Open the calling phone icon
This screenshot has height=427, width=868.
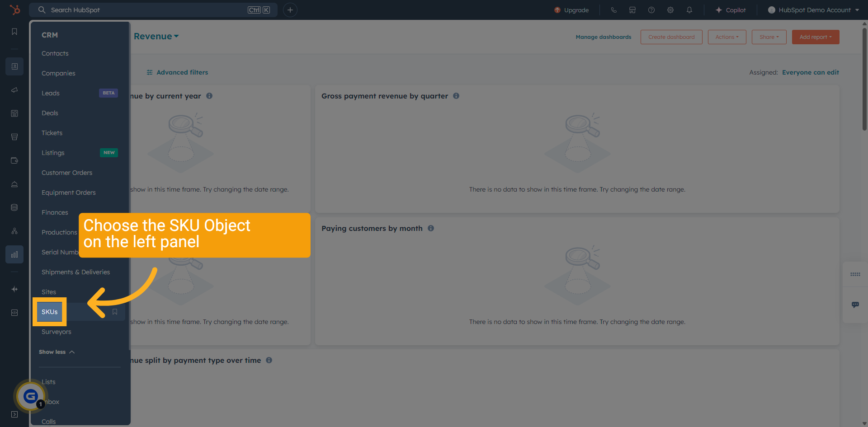point(613,10)
